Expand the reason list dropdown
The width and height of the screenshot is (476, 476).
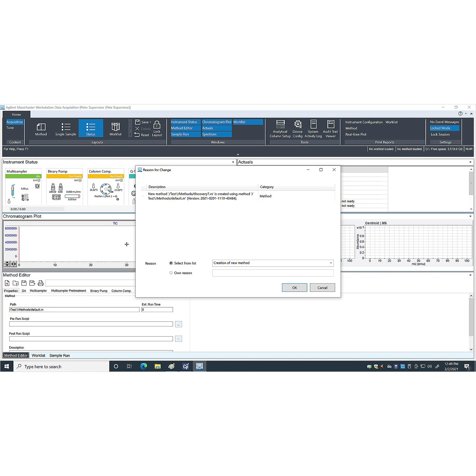[331, 263]
